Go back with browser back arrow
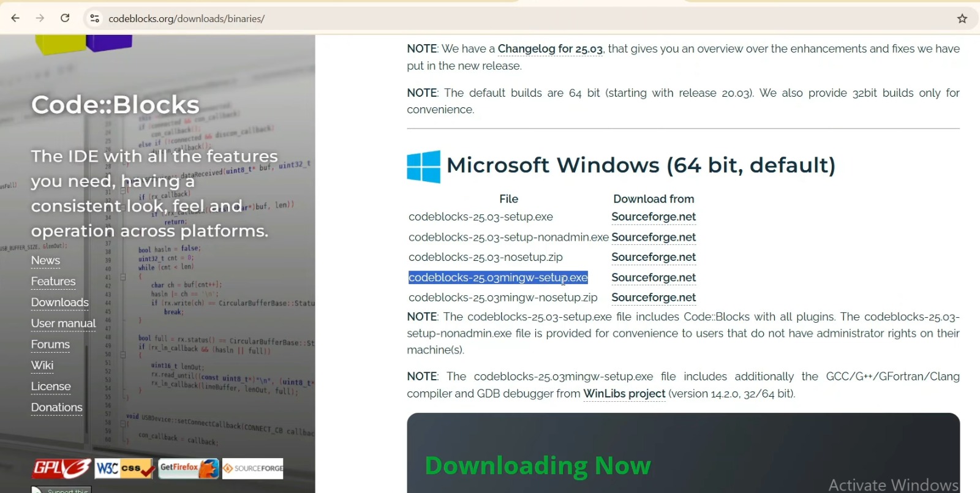 pyautogui.click(x=15, y=18)
